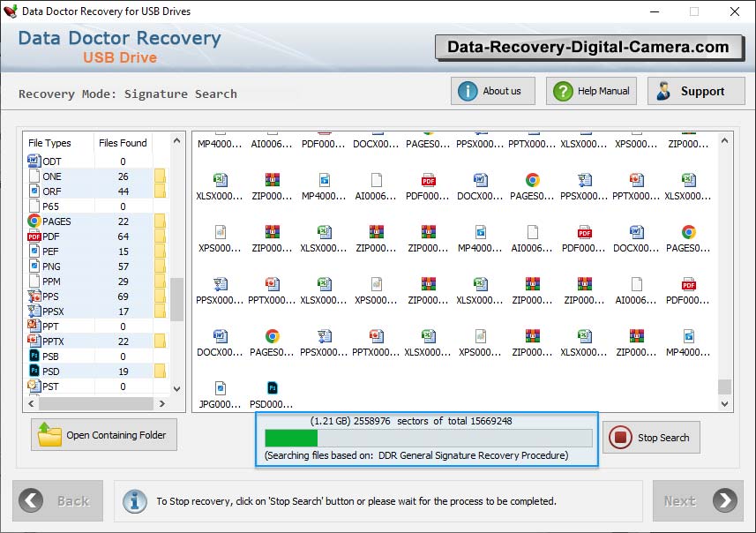Select the PNG file type icon
Viewport: 756px width, 533px height.
coord(34,266)
